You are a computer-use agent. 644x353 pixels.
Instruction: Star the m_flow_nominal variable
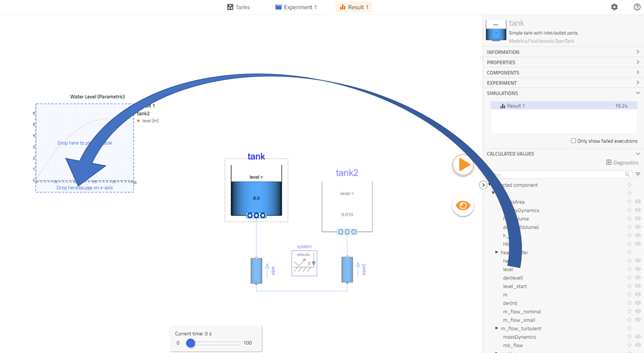coord(629,311)
